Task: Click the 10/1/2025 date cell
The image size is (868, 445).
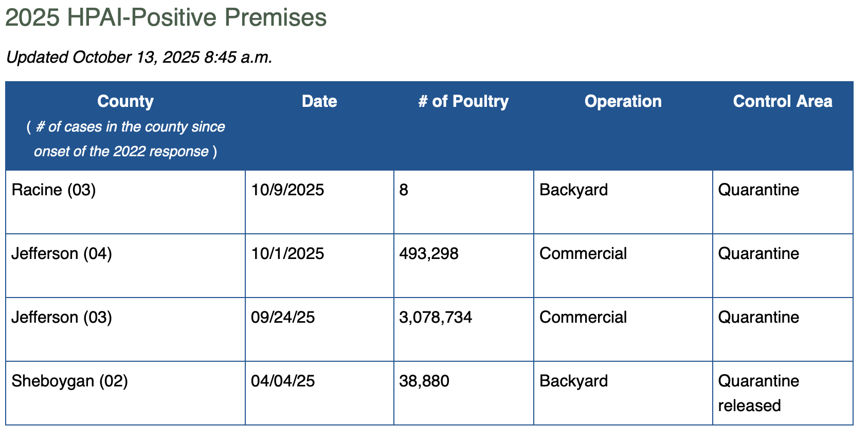Action: [287, 254]
